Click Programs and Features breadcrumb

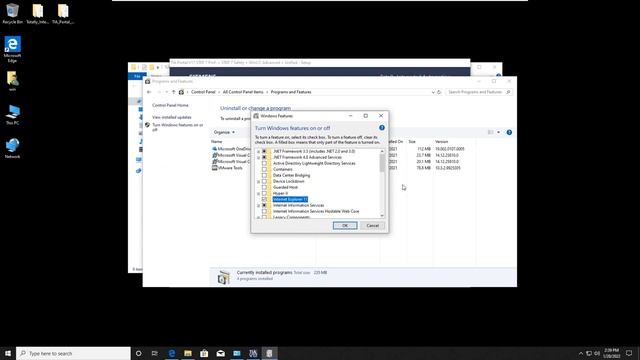pos(291,92)
